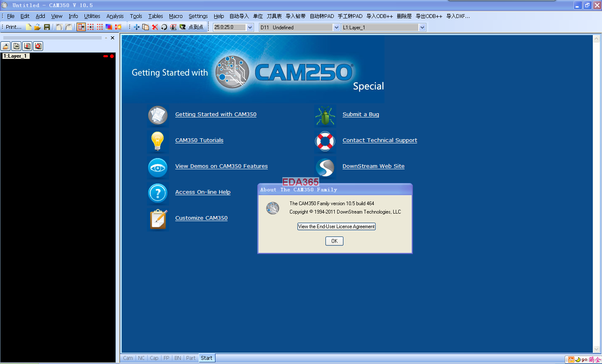Open View Demos on CAM350 Features link

click(x=221, y=166)
